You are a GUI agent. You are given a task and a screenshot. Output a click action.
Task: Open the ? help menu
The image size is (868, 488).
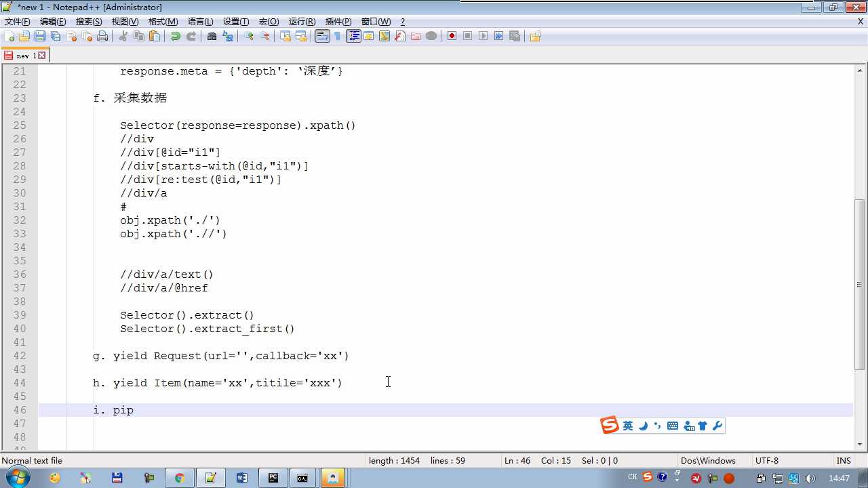click(403, 22)
